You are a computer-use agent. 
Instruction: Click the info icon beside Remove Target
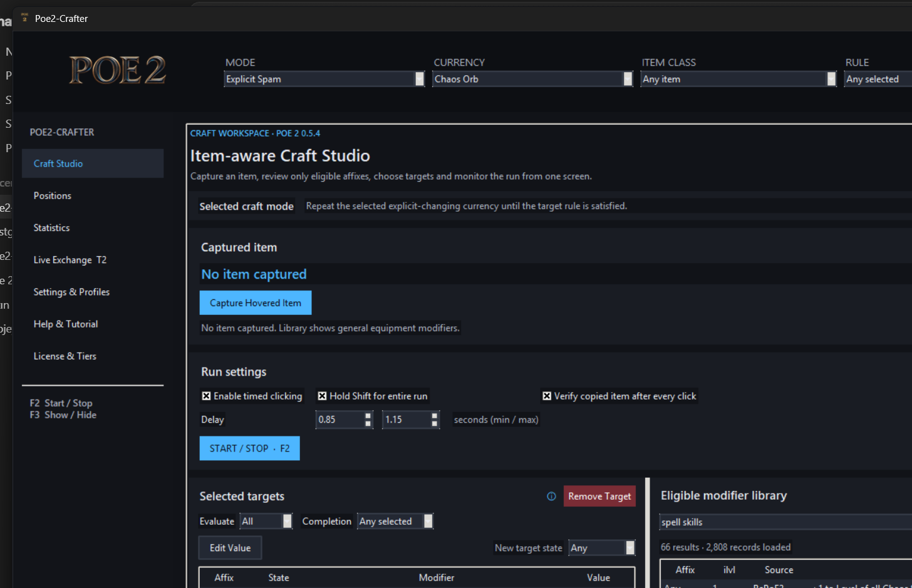pyautogui.click(x=551, y=497)
